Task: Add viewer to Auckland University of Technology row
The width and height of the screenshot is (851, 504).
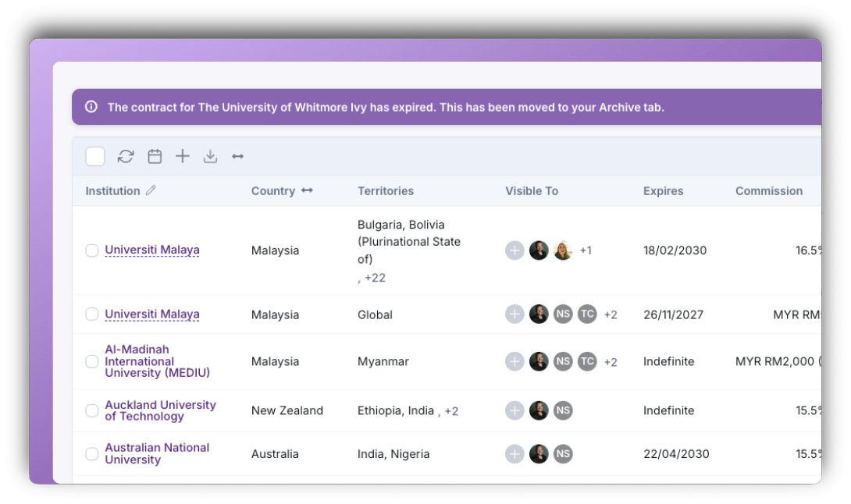Action: click(515, 410)
